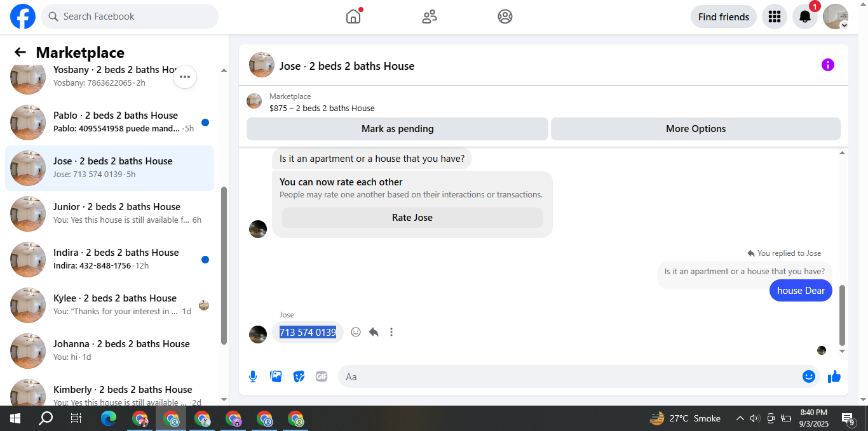Show hidden system tray icons

pos(740,418)
